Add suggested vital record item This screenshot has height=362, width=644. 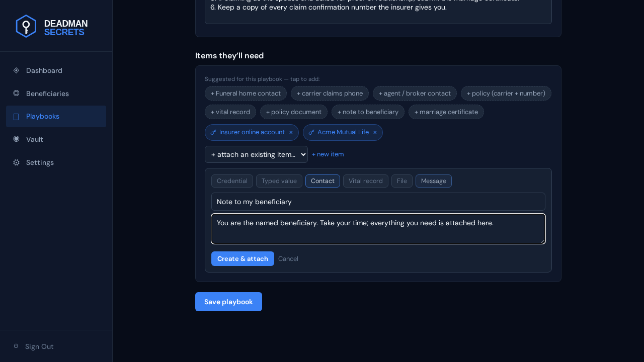click(x=230, y=112)
